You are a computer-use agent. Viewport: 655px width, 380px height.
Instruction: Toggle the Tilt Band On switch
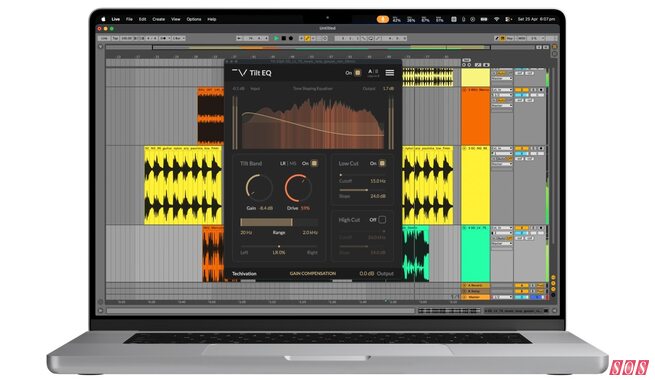pyautogui.click(x=314, y=163)
